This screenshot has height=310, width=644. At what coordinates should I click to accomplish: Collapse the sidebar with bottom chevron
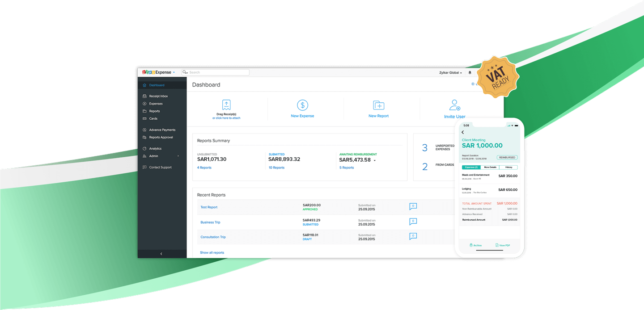(161, 254)
